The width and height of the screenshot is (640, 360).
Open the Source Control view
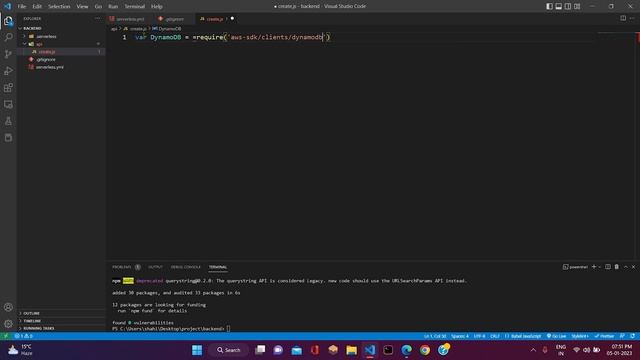tap(8, 54)
